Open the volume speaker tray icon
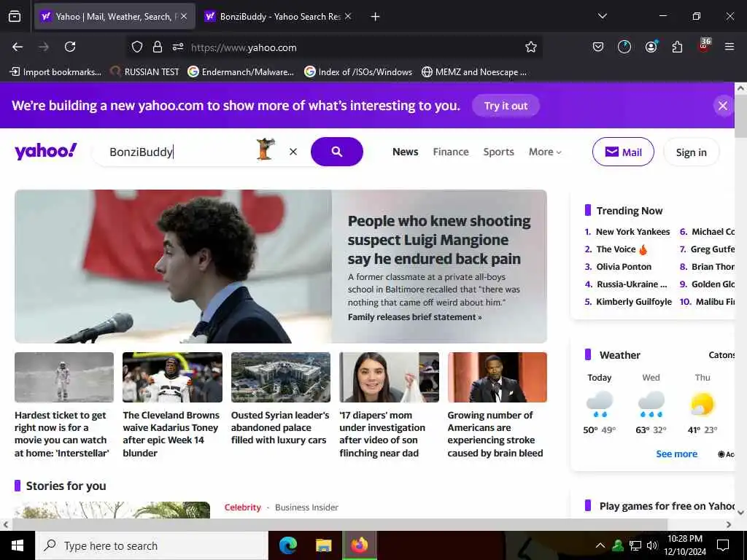Image resolution: width=747 pixels, height=560 pixels. (652, 545)
